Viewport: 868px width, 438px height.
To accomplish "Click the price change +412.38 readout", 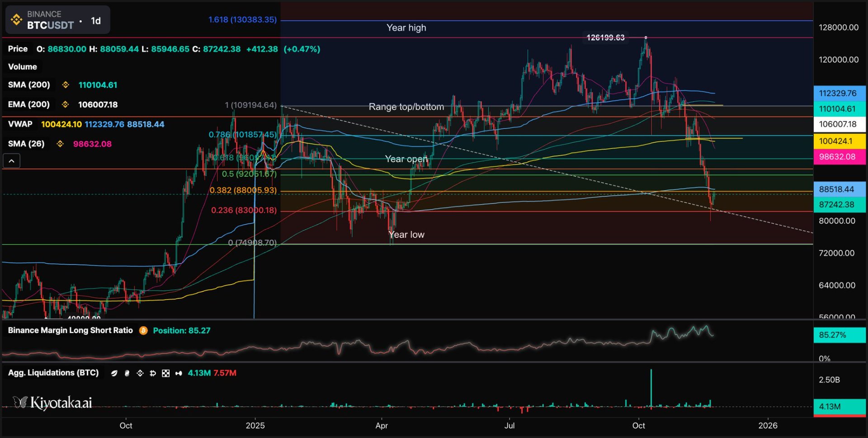I will 262,49.
